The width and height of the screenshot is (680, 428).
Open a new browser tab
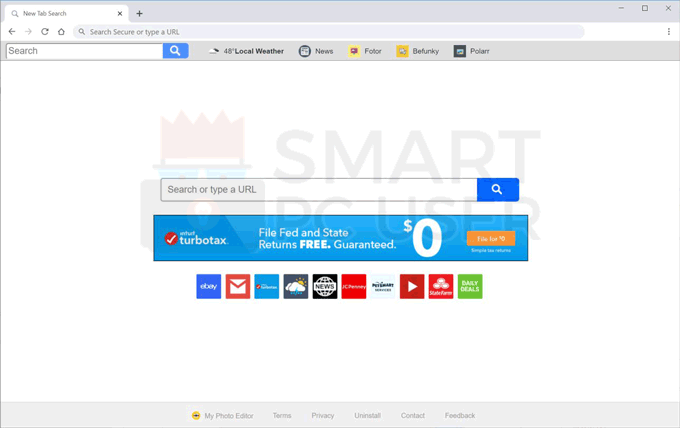click(139, 14)
